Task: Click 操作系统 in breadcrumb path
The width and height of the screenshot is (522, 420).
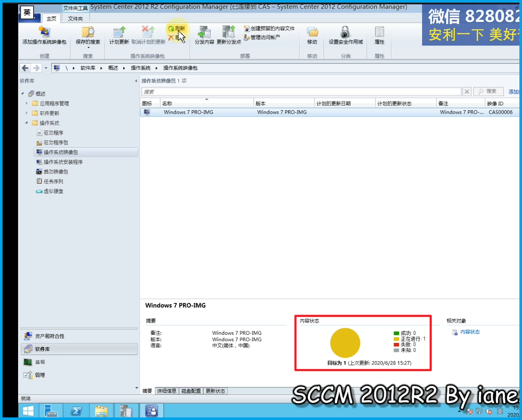Action: point(141,68)
